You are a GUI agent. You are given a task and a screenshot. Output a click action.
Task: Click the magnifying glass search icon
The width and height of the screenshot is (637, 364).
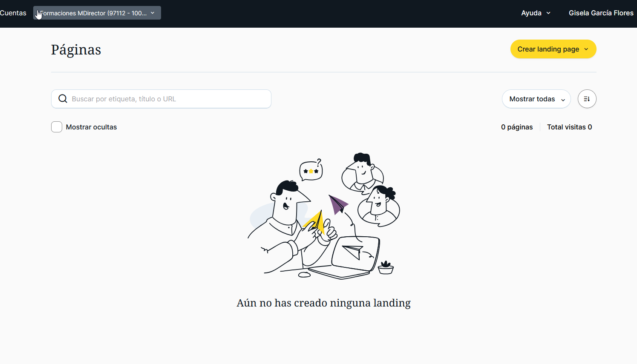coord(63,99)
